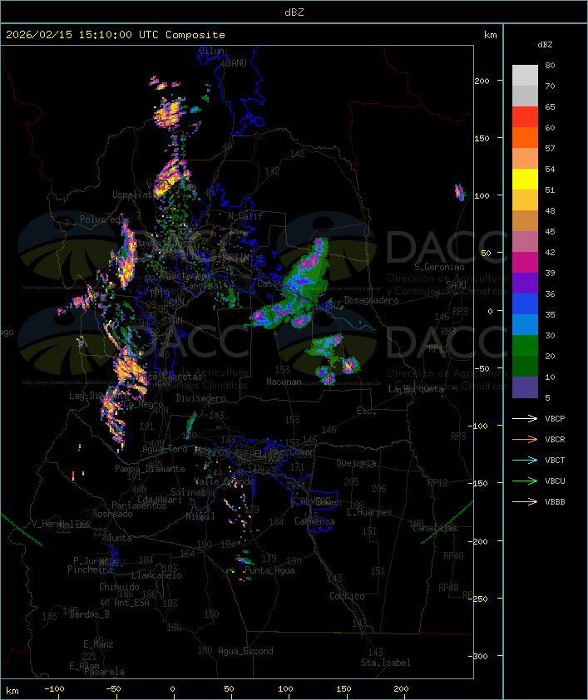This screenshot has height=700, width=588.
Task: Click the magenta 42-39 dBZ swatch
Action: pos(525,263)
